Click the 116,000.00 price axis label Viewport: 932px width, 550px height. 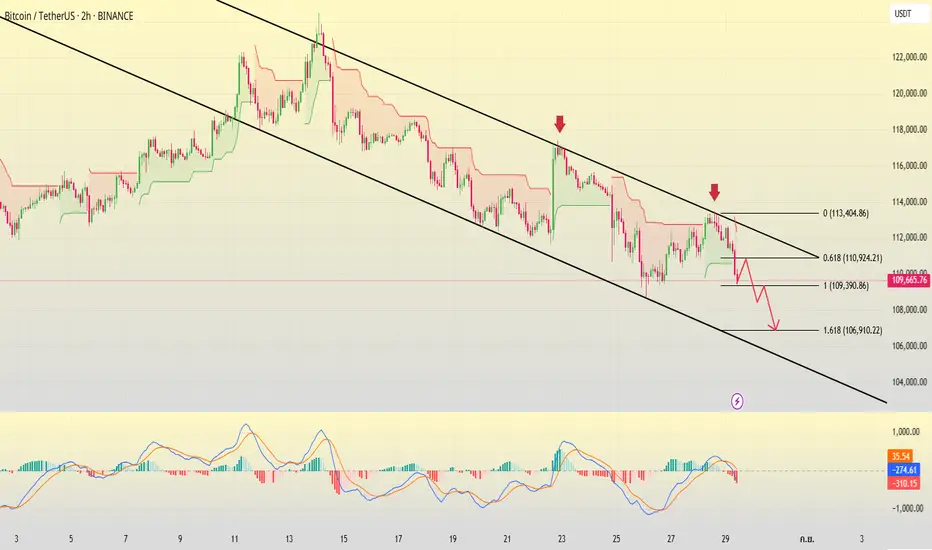coord(909,166)
